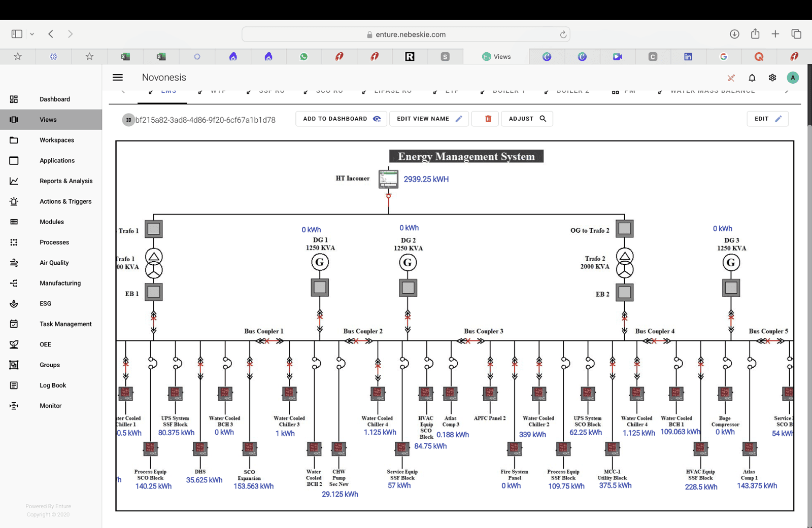Screen dimensions: 812x528
Task: Open settings gear in header
Action: (772, 78)
